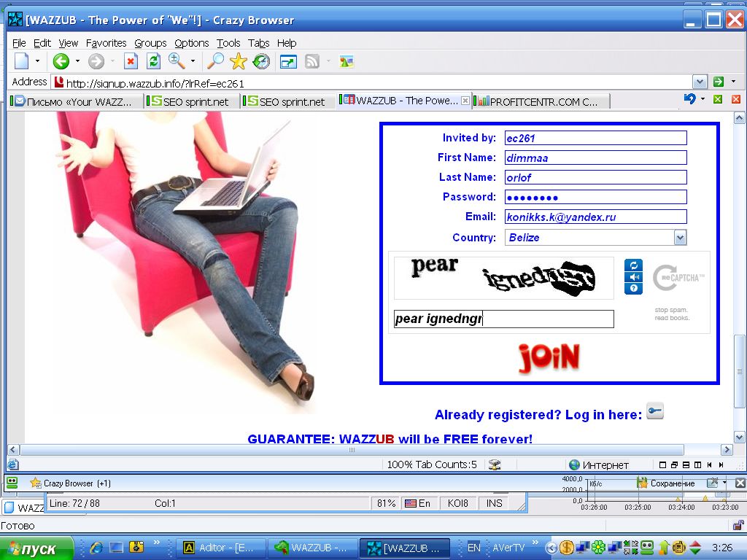Click the picture toolbar icon
747x560 pixels.
click(x=347, y=61)
